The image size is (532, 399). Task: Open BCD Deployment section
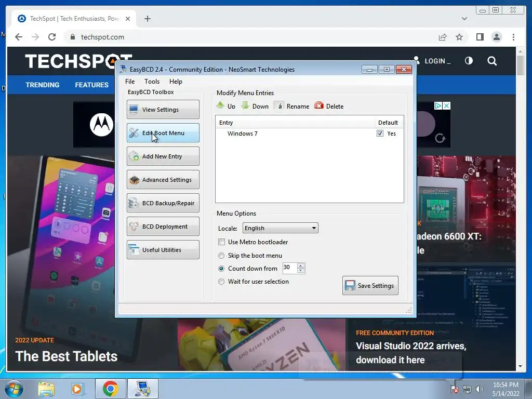tap(163, 227)
